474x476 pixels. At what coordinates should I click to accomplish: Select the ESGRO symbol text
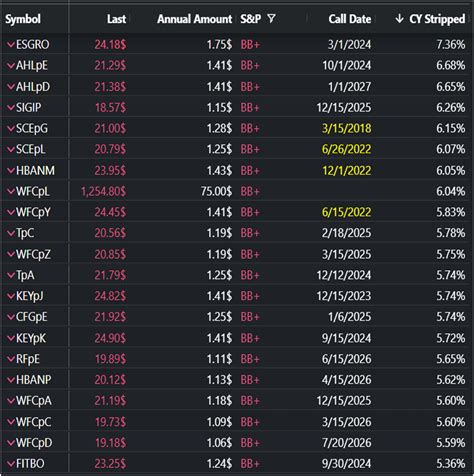33,44
